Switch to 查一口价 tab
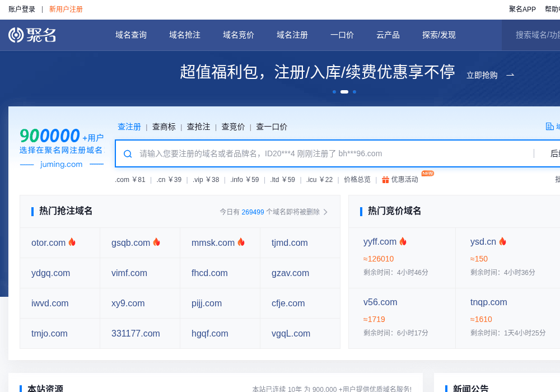 [272, 127]
